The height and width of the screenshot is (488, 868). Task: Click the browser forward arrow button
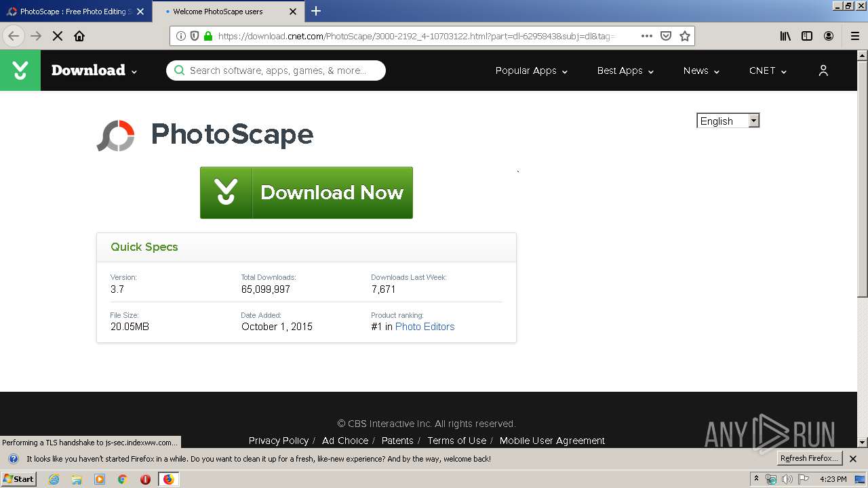coord(36,36)
